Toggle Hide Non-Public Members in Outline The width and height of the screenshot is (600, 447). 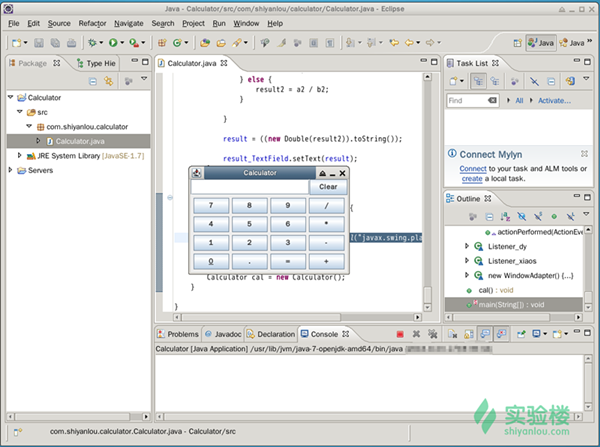coord(554,217)
